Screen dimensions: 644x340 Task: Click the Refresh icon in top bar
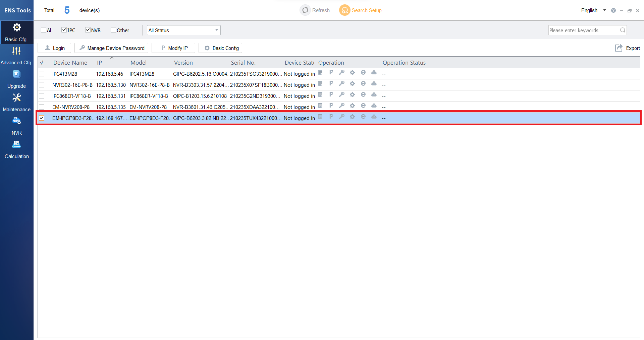[305, 10]
